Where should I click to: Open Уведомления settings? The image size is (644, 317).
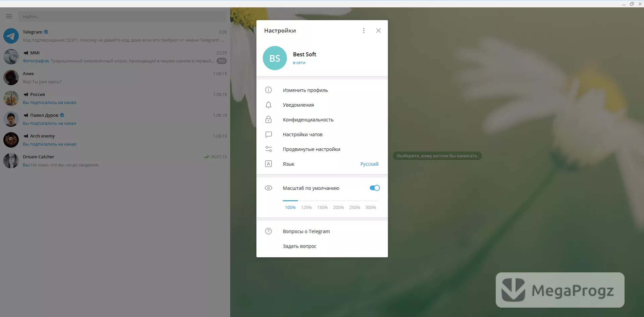(322, 105)
